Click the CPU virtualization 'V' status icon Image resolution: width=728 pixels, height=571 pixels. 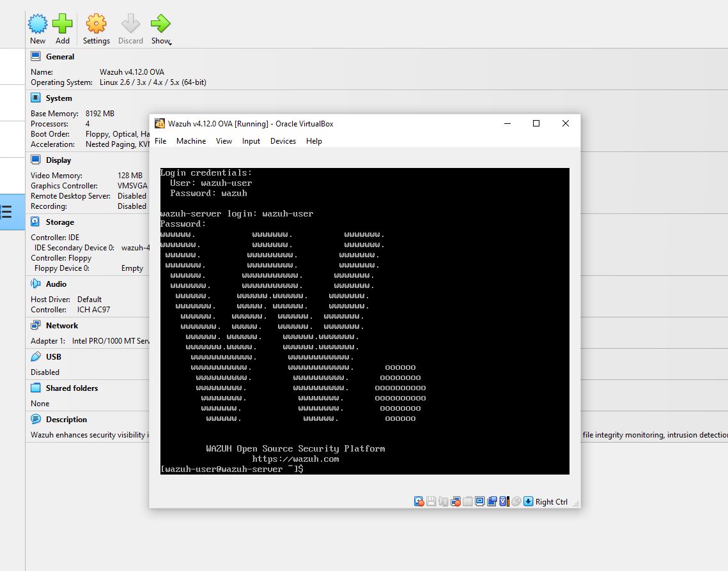pos(504,501)
